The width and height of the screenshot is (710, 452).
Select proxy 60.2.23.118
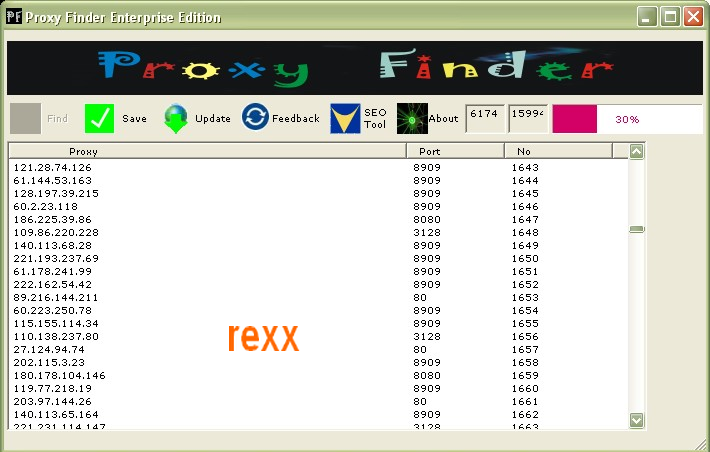[46, 207]
